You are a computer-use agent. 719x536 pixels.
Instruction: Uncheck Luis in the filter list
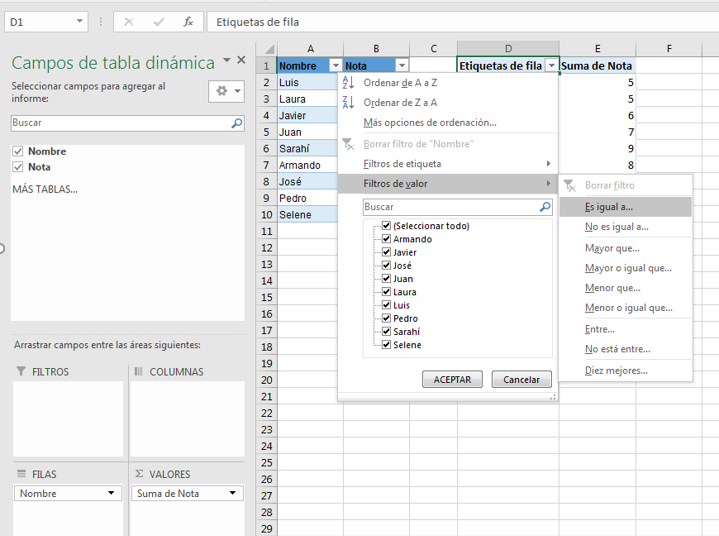point(387,305)
